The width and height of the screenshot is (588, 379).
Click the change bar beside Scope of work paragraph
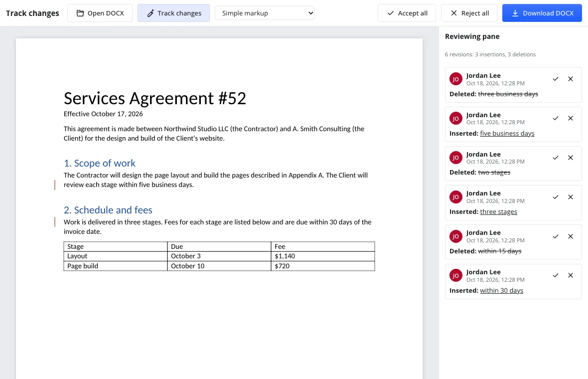click(55, 185)
